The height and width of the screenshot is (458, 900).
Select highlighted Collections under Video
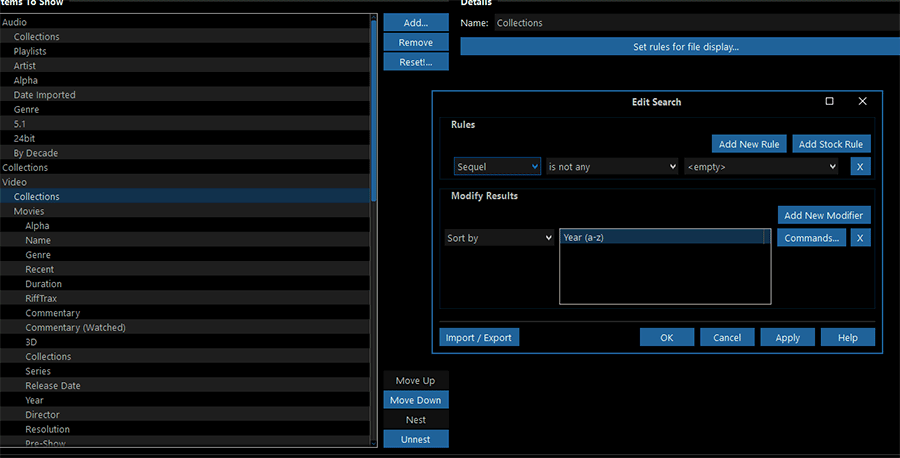[x=185, y=196]
